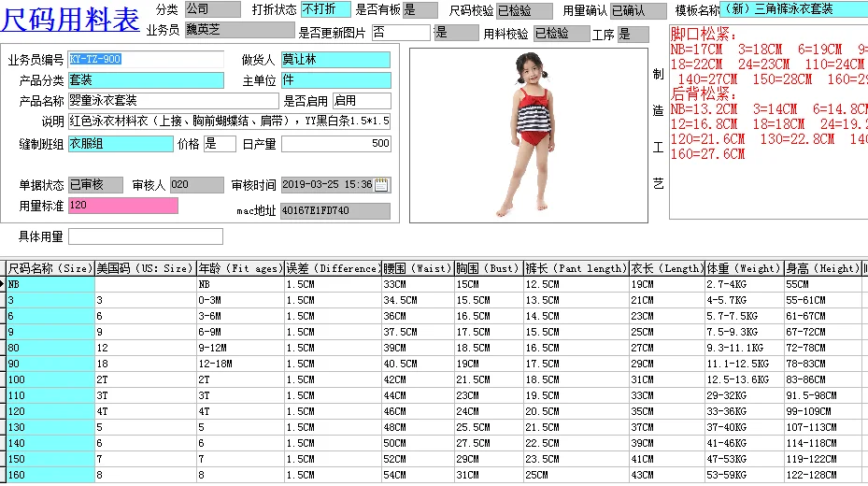Click the 审核人 field showing 020
Image resolution: width=868 pixels, height=486 pixels.
196,185
